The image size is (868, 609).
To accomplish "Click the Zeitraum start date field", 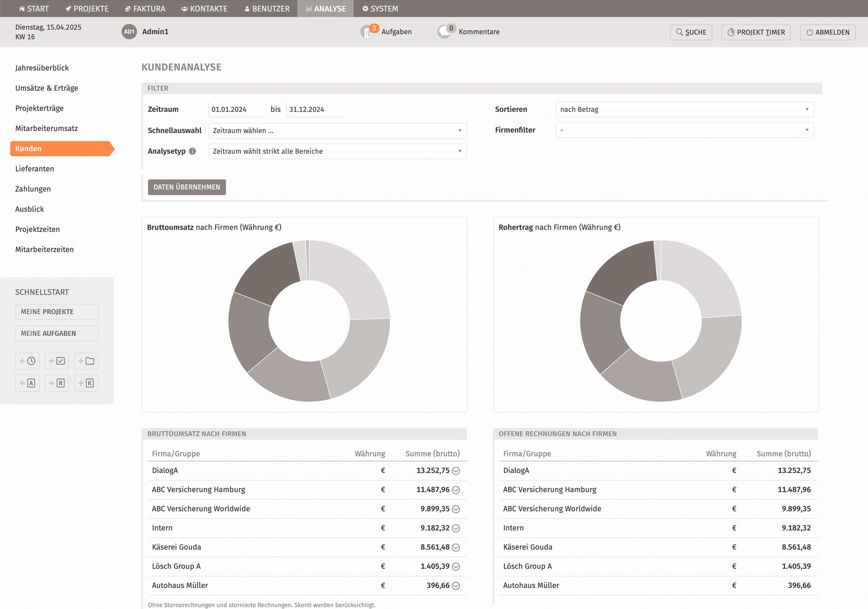I will coord(237,109).
